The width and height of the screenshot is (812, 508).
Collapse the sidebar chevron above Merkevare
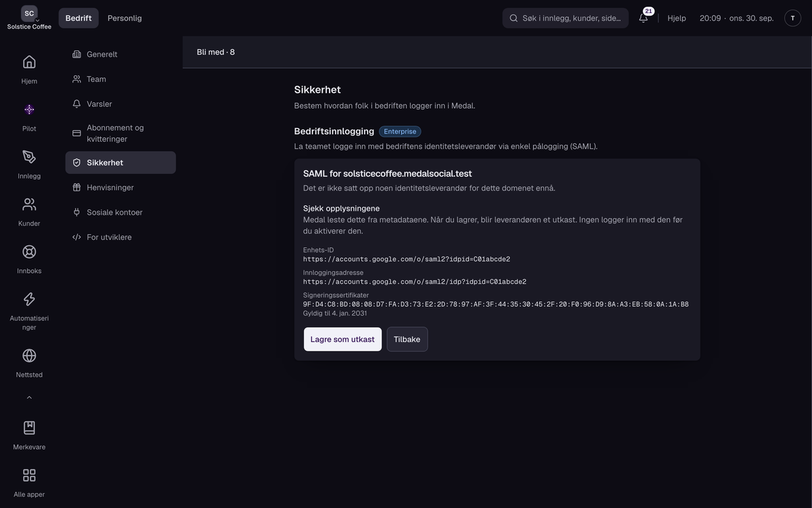(x=29, y=398)
